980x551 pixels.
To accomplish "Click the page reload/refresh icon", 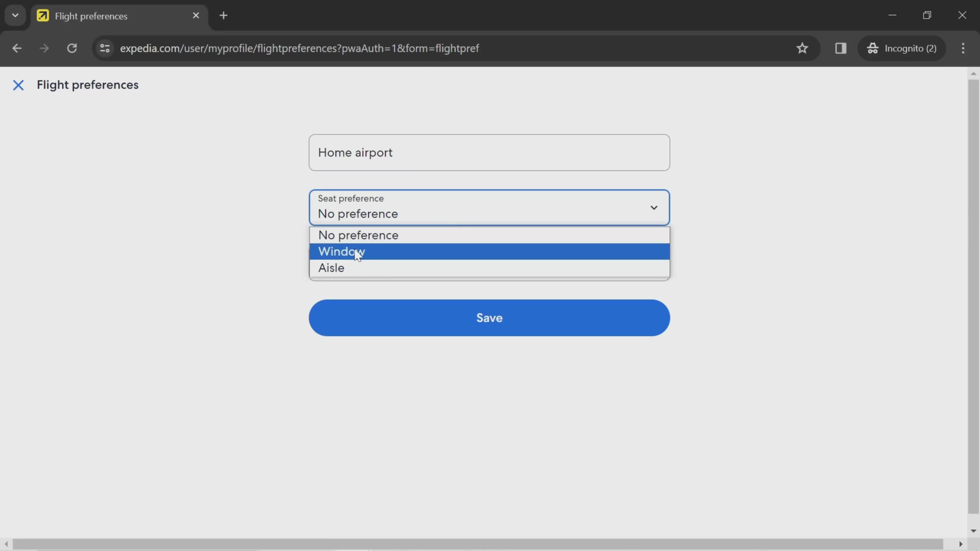I will tap(72, 48).
